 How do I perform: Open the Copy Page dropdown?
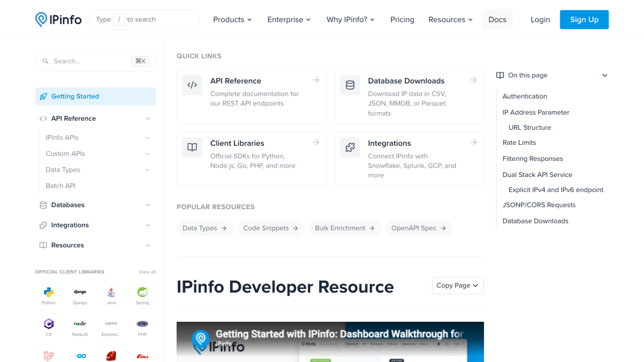point(458,285)
